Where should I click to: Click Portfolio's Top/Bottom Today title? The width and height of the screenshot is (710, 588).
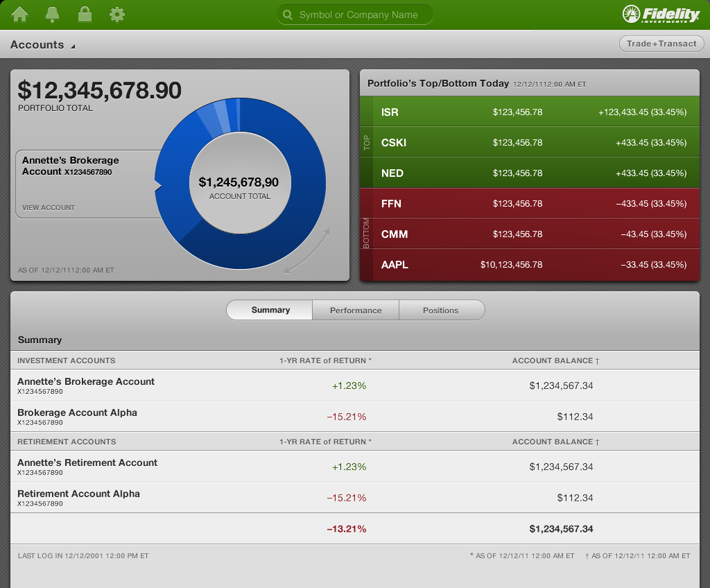point(438,83)
